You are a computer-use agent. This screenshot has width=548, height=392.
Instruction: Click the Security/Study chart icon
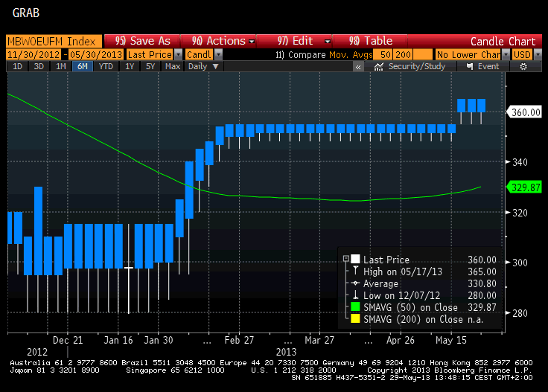pyautogui.click(x=379, y=66)
